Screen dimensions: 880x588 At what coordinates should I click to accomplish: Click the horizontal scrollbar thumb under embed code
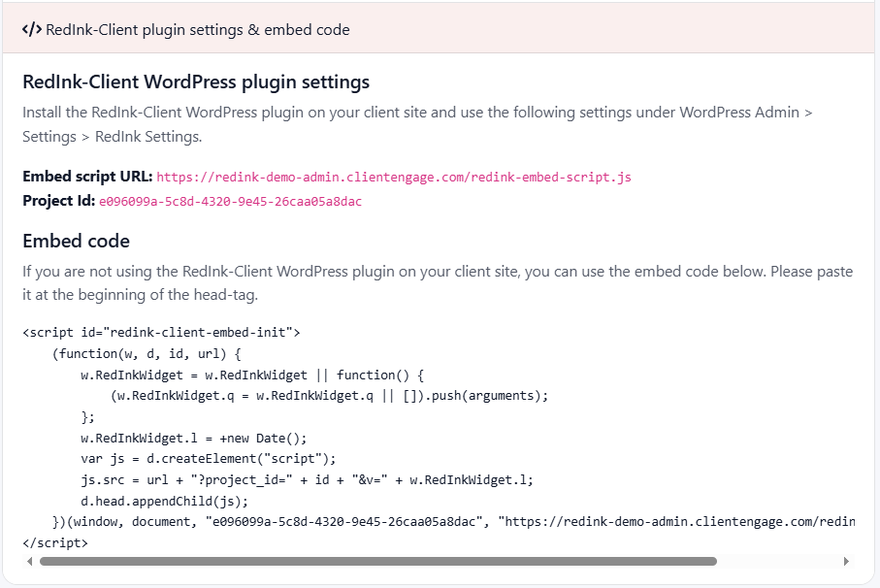tap(378, 561)
